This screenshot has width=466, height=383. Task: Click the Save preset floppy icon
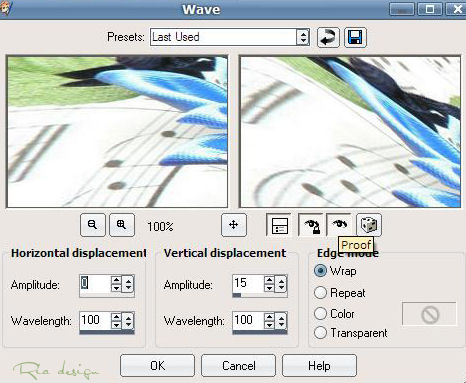tap(355, 37)
